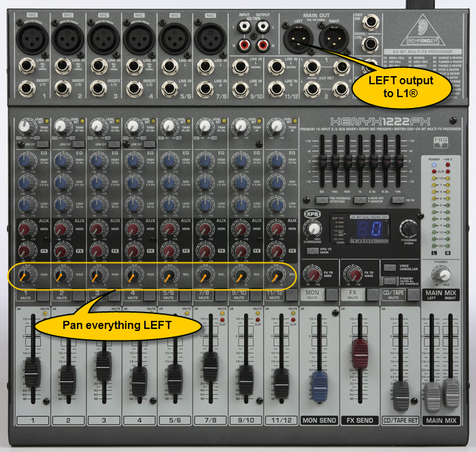Mute channel 2 with its MUTE button

point(78,296)
